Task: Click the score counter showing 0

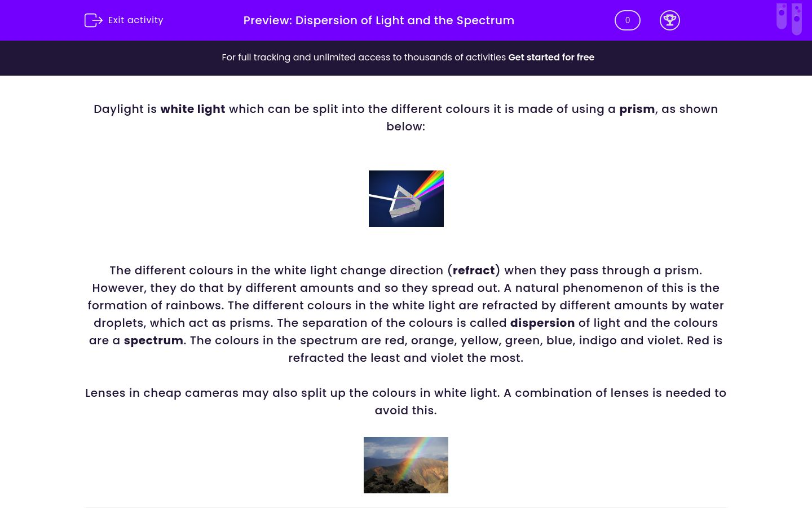Action: [x=627, y=20]
